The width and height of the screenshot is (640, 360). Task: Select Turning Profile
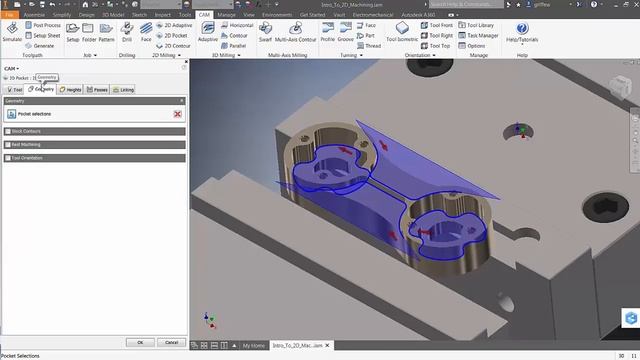(327, 32)
